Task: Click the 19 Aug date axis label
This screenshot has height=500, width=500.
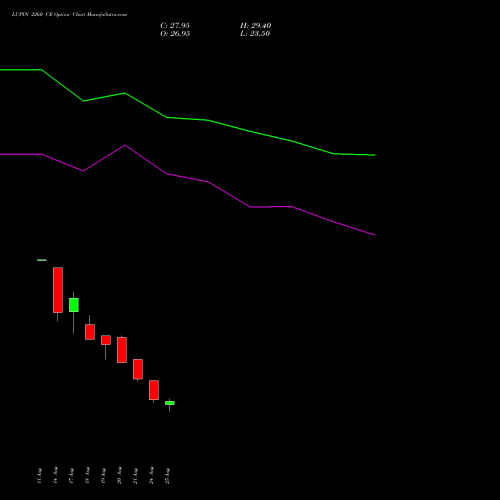Action: 103,476
